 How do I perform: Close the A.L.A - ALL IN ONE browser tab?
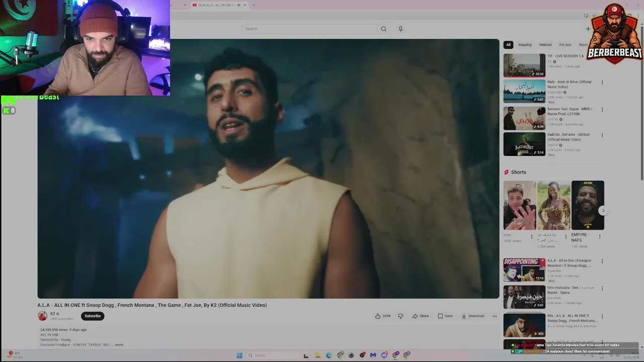(x=245, y=5)
